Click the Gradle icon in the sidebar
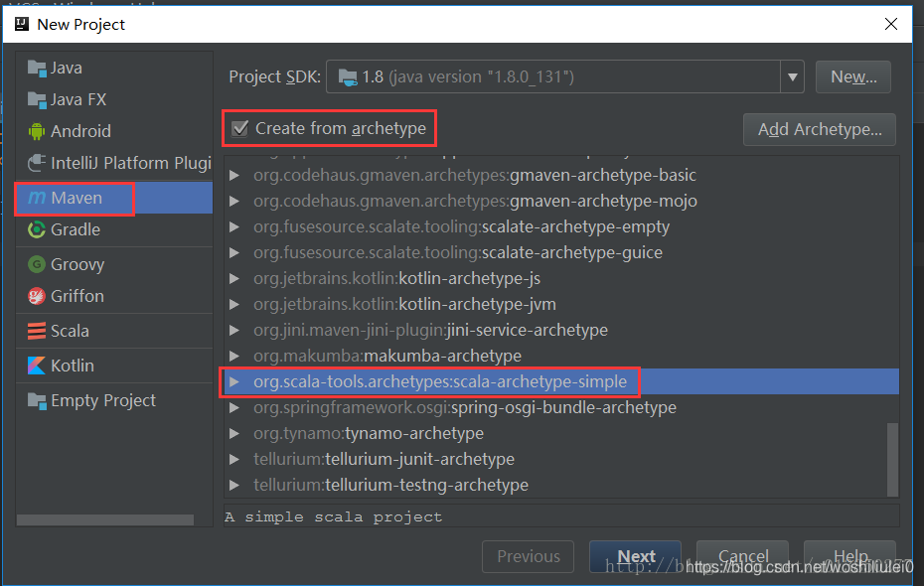 pos(37,229)
